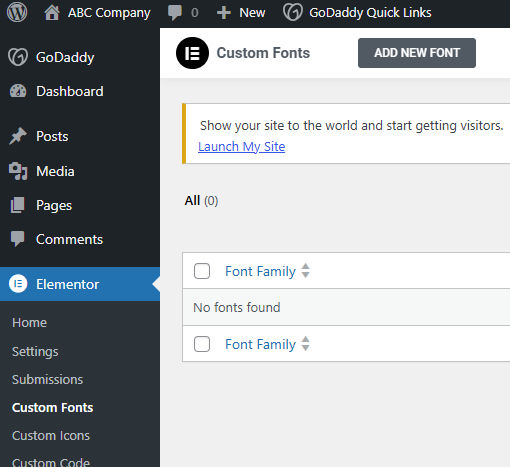Click the comment count 0 in admin bar
Screen dimensions: 510x467
pos(195,13)
